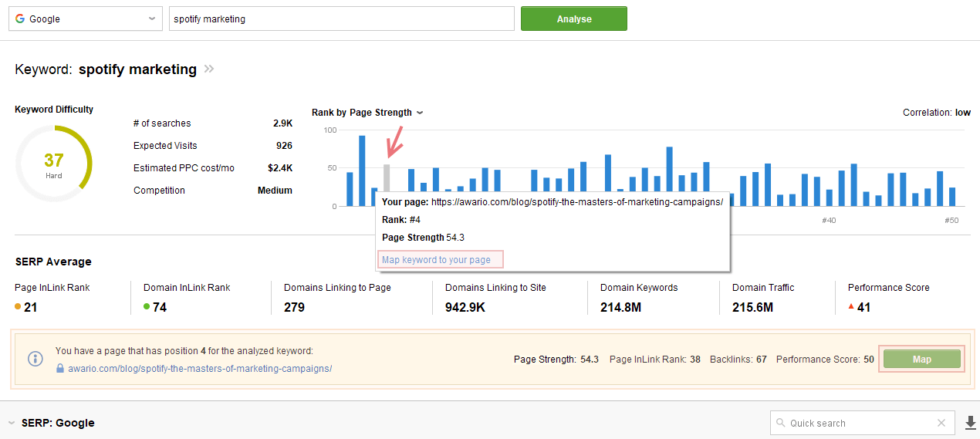
Task: Click the red triangle by Performance Score
Action: (850, 307)
